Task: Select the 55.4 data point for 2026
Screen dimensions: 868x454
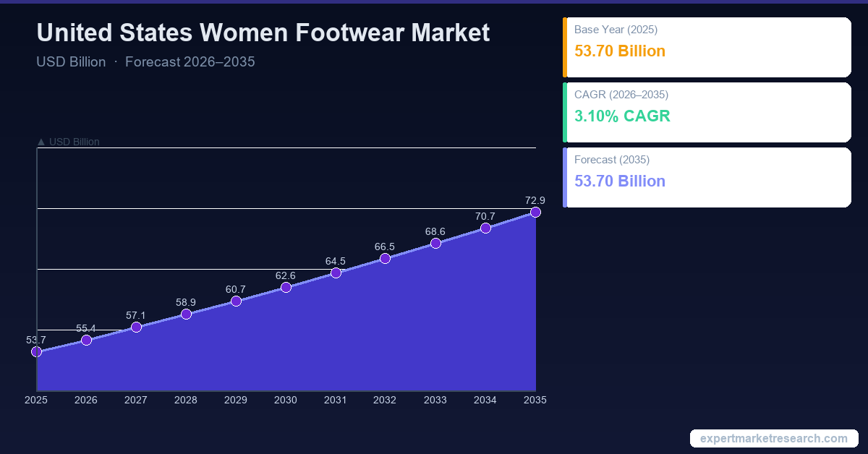Action: point(86,340)
